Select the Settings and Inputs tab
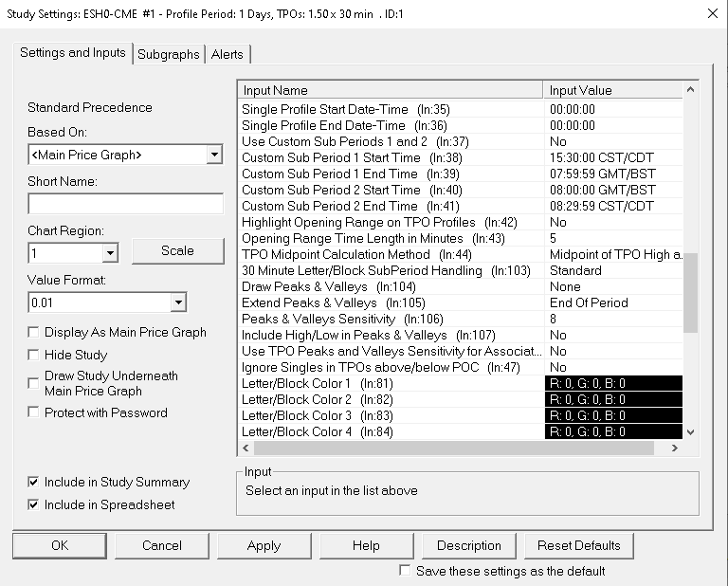728x586 pixels. coord(73,52)
